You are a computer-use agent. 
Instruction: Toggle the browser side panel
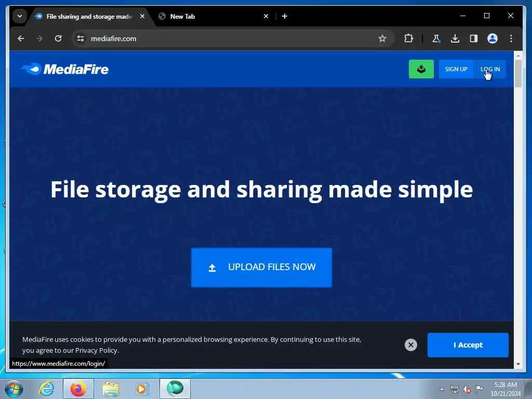[474, 38]
